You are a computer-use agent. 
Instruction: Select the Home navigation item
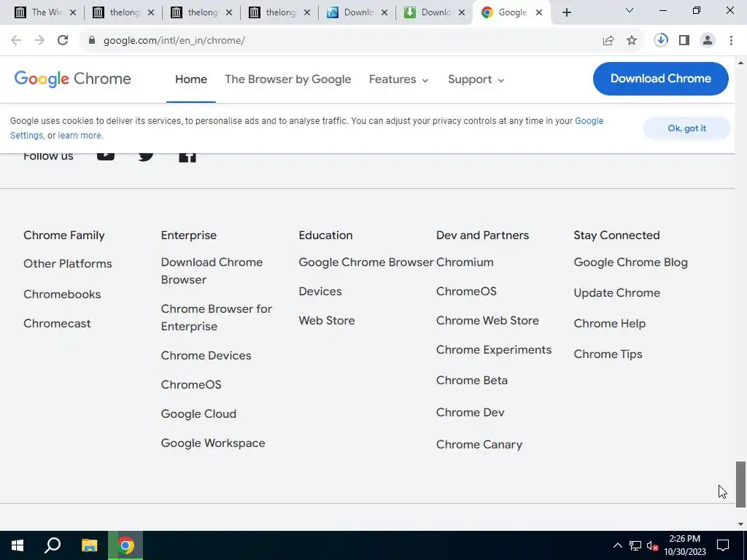click(191, 79)
